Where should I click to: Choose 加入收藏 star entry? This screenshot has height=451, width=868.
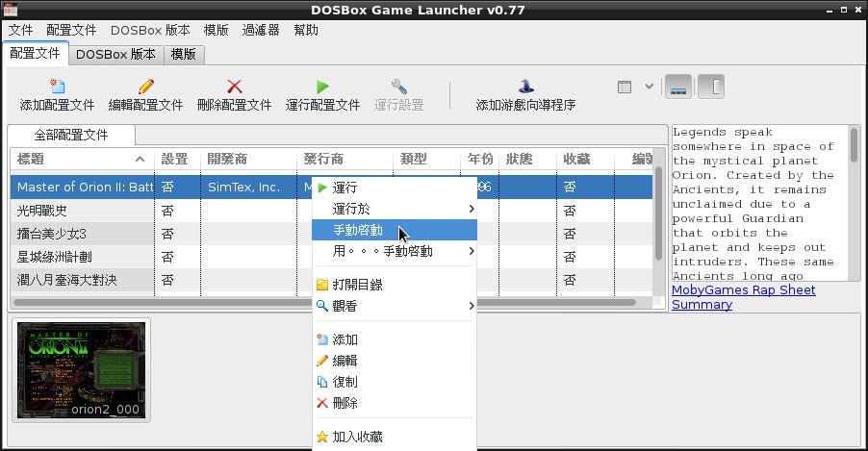click(395, 436)
